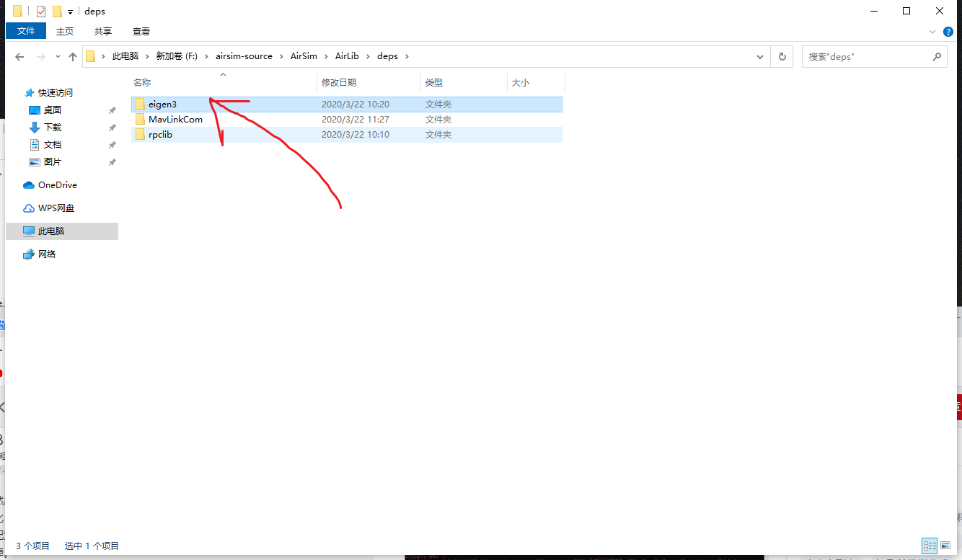The image size is (962, 560).
Task: Open the 文件 menu tab
Action: tap(26, 31)
